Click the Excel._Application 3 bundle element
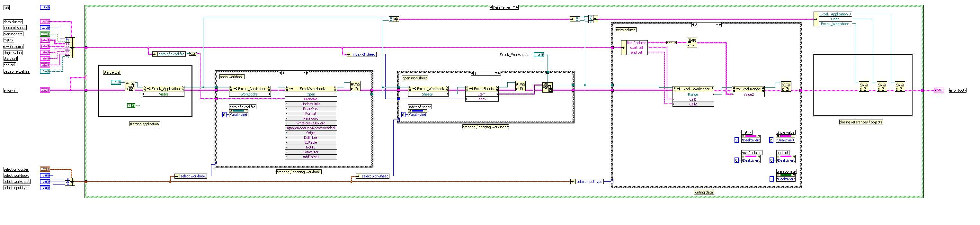The width and height of the screenshot is (980, 225). coord(835,14)
